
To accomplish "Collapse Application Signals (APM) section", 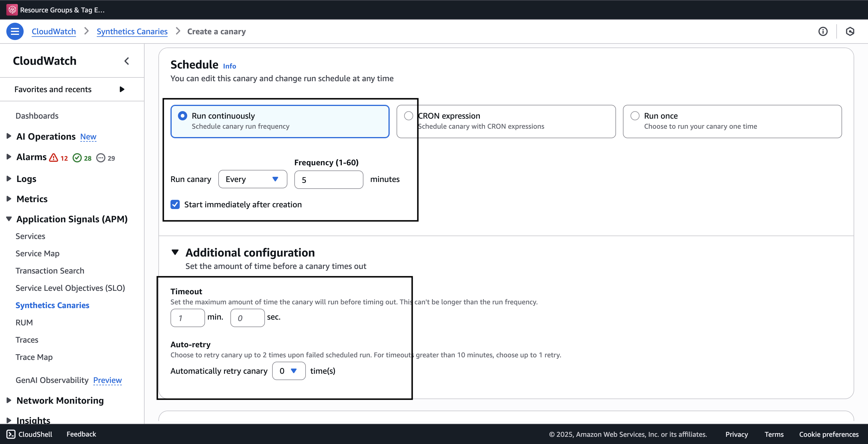I will pos(9,219).
